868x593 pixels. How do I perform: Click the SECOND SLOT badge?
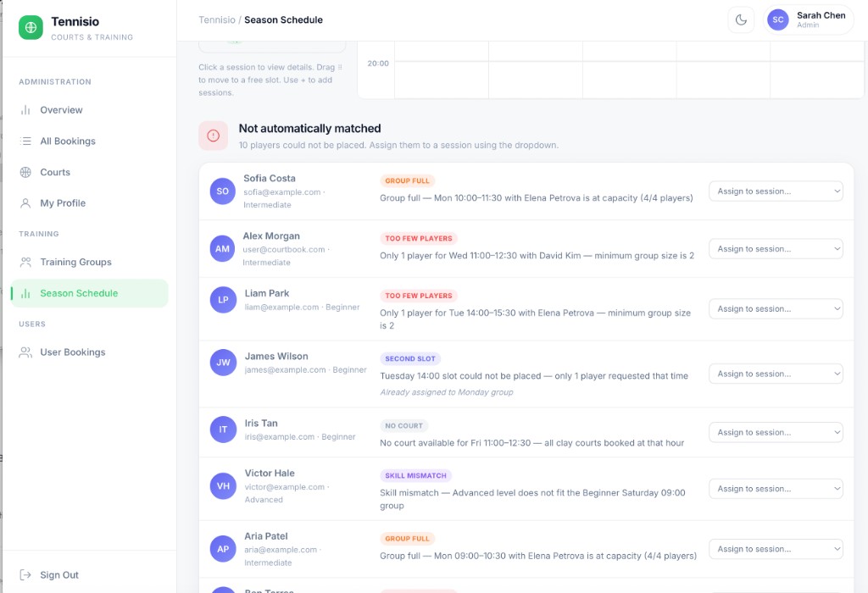coord(410,359)
